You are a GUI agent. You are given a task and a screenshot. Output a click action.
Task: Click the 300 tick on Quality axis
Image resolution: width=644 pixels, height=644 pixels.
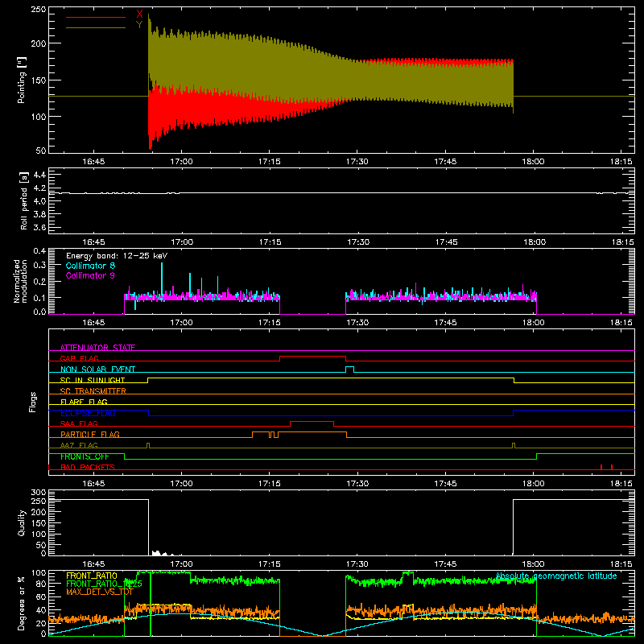point(39,493)
